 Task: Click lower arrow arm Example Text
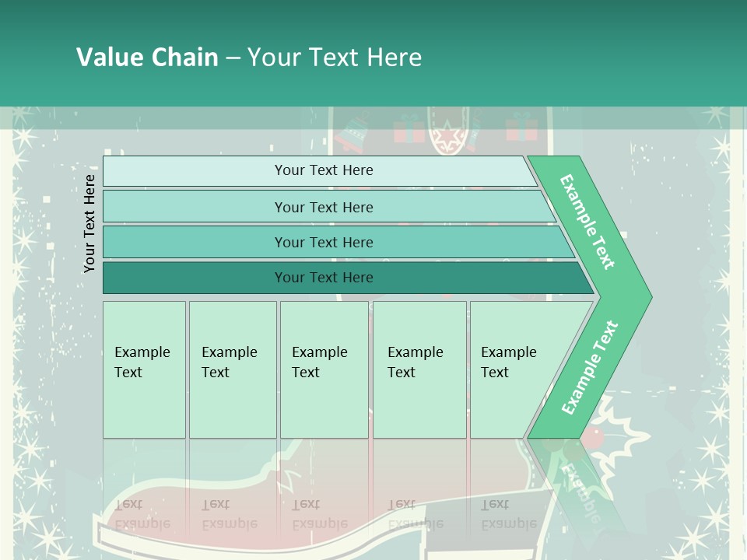point(590,367)
